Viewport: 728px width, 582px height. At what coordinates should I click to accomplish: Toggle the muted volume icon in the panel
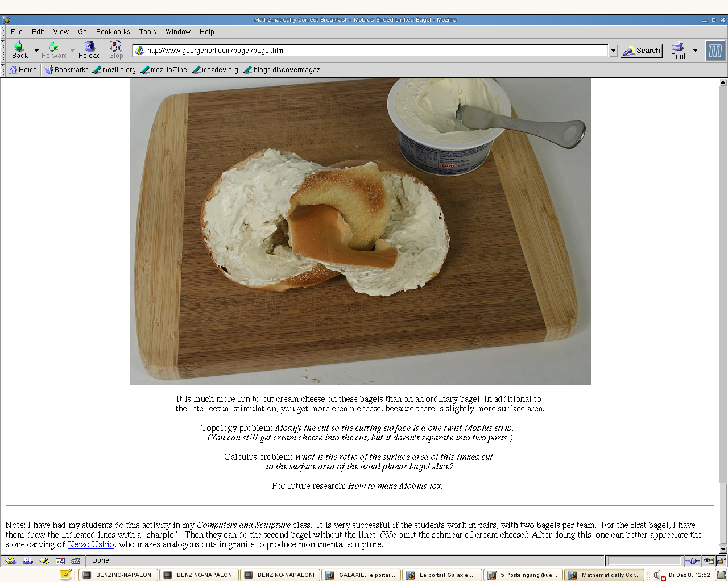click(x=659, y=575)
